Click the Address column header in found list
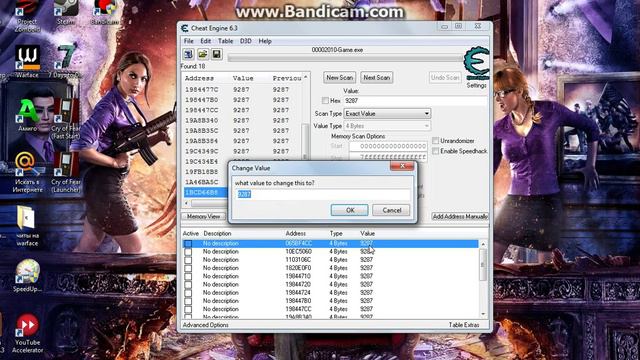Image resolution: width=640 pixels, height=360 pixels. click(x=199, y=78)
